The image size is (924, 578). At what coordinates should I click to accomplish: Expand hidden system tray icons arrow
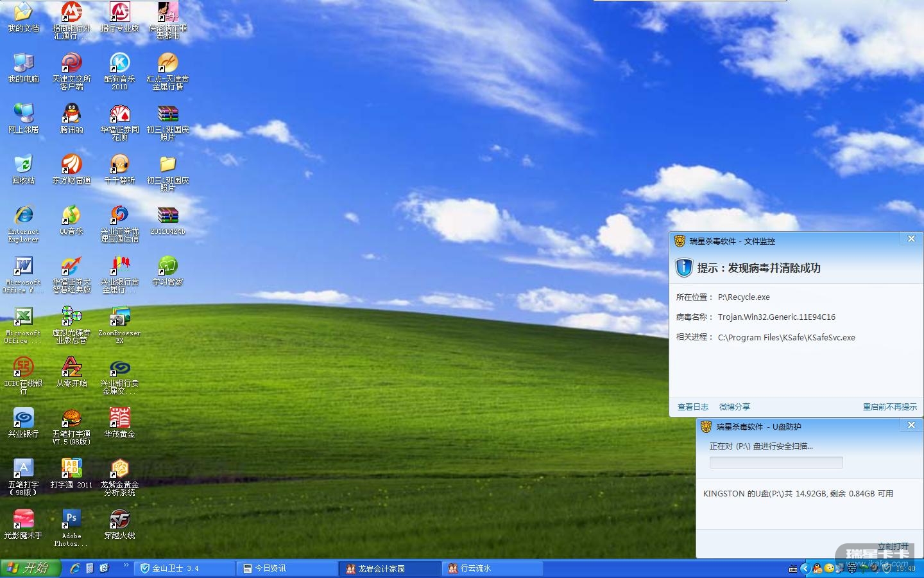pos(805,568)
